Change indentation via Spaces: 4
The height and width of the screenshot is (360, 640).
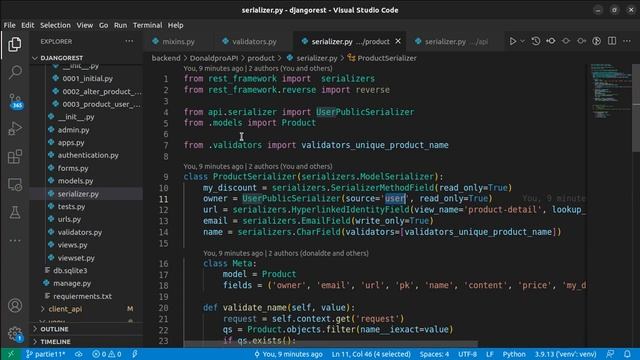tap(434, 354)
